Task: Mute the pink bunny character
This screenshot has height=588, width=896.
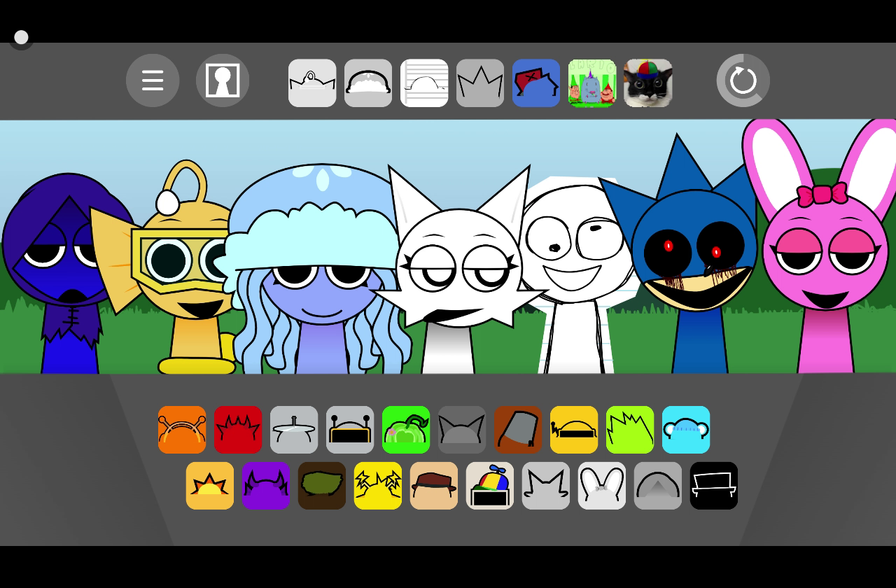Action: point(825,266)
